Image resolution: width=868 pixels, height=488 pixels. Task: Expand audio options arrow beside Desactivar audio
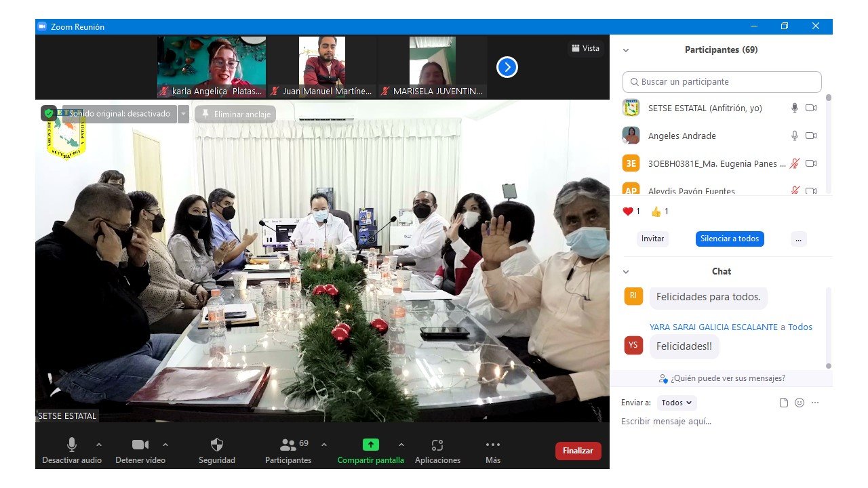[x=99, y=445]
